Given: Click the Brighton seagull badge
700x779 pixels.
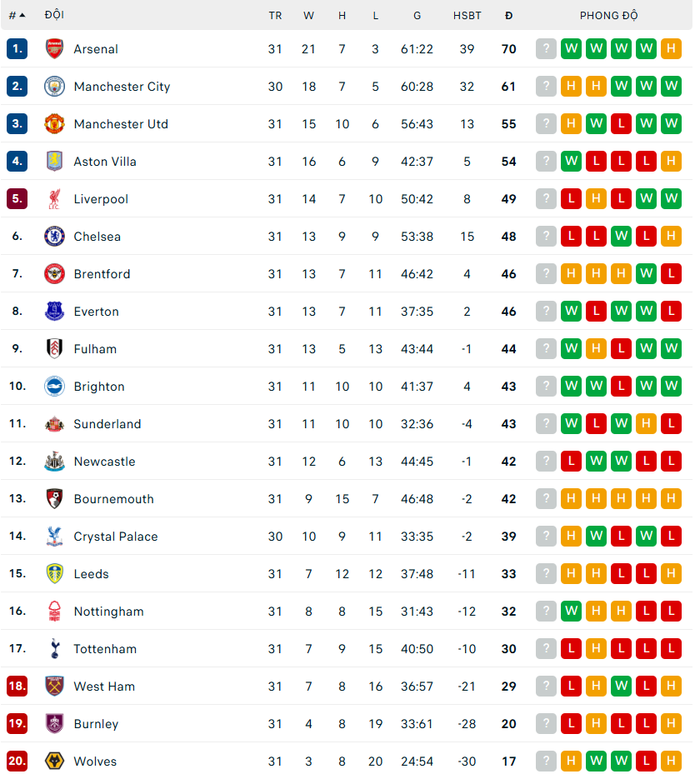Looking at the screenshot, I should pos(54,386).
